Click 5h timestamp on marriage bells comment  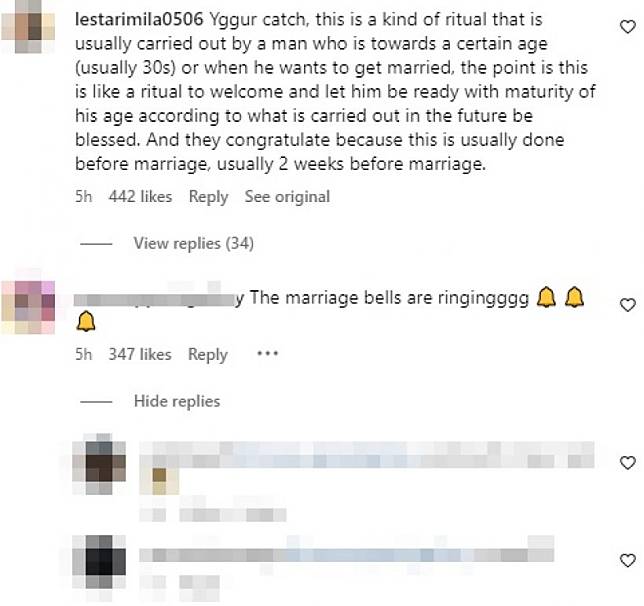[x=83, y=355]
